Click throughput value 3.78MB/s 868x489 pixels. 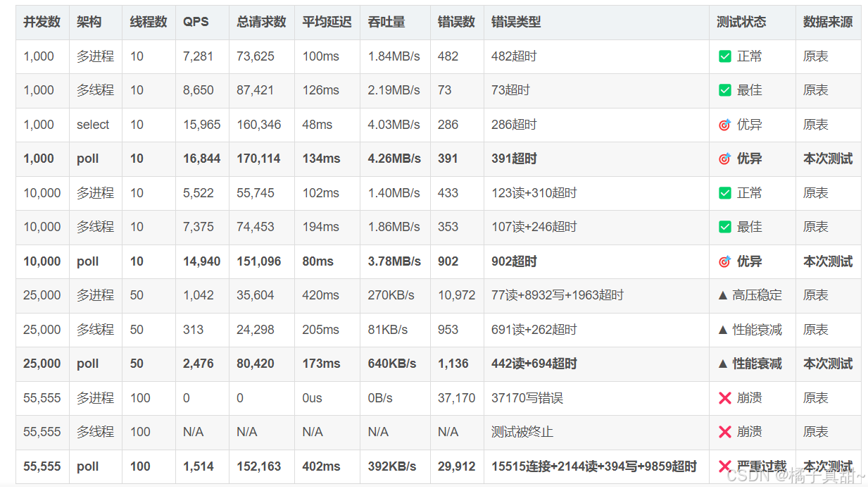pyautogui.click(x=394, y=261)
